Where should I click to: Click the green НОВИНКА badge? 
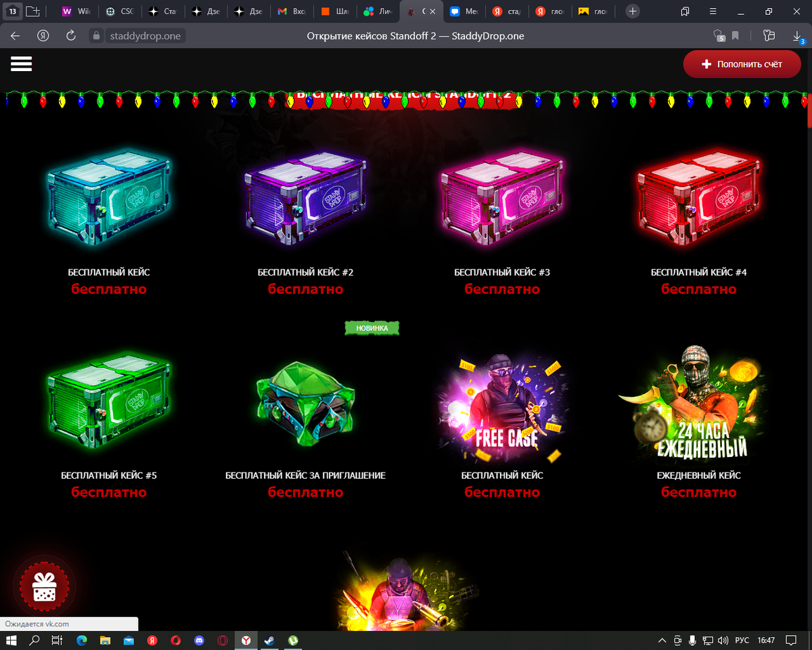[372, 328]
